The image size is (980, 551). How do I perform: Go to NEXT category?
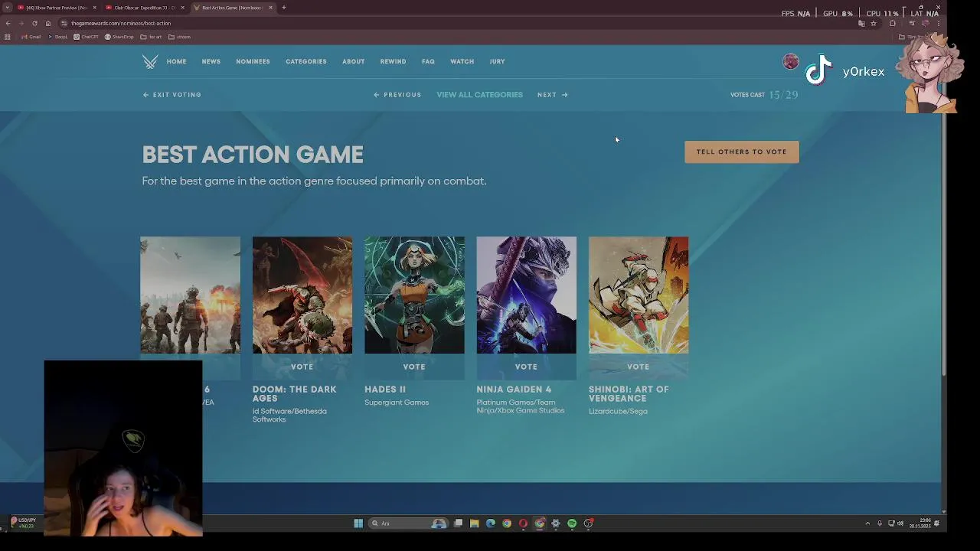(x=553, y=95)
